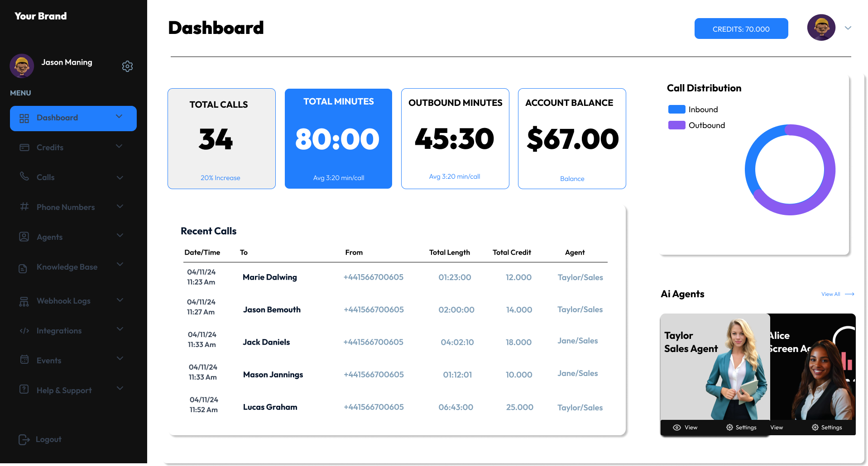Click the gear icon on Taylor card
This screenshot has height=466, width=868.
click(x=729, y=428)
